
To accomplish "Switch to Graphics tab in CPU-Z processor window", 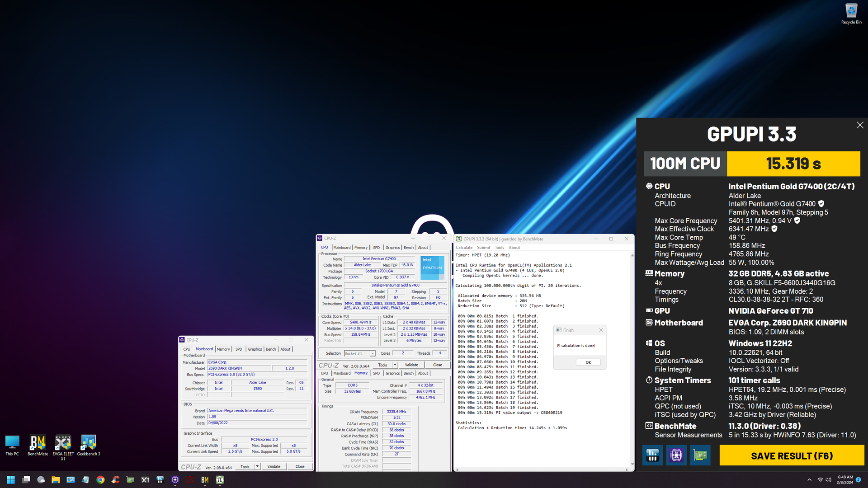I will pos(392,248).
